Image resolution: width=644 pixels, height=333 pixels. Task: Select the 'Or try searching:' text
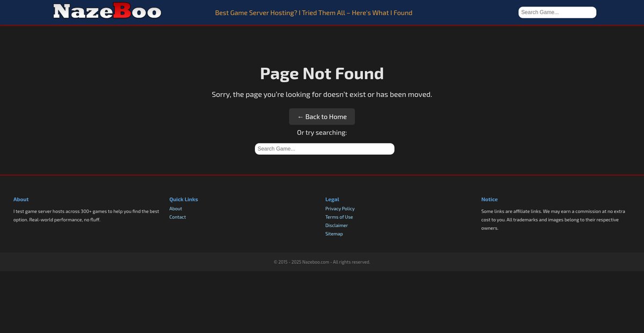[322, 133]
